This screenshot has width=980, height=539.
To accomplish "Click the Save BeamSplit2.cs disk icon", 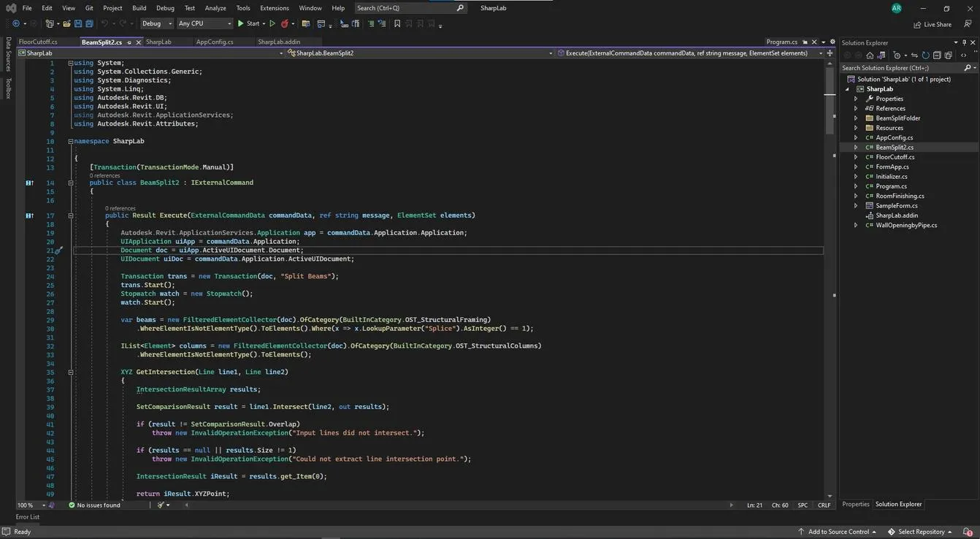I will 78,23.
